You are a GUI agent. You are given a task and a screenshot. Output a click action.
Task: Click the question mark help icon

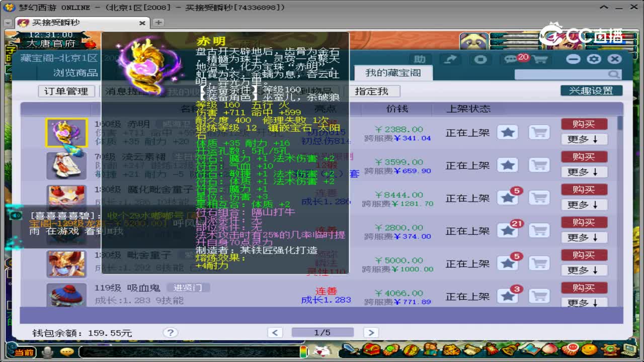point(170,332)
